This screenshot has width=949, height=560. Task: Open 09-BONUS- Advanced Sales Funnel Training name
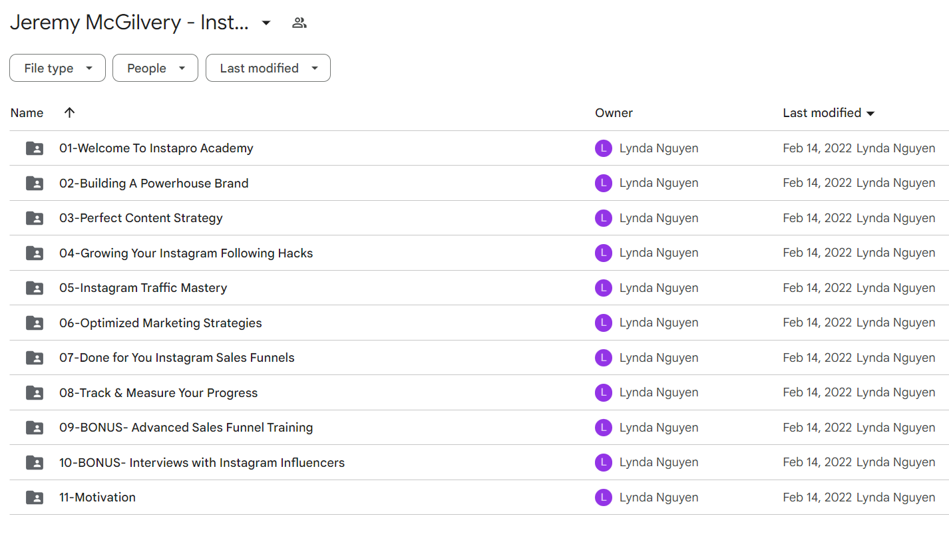point(186,428)
